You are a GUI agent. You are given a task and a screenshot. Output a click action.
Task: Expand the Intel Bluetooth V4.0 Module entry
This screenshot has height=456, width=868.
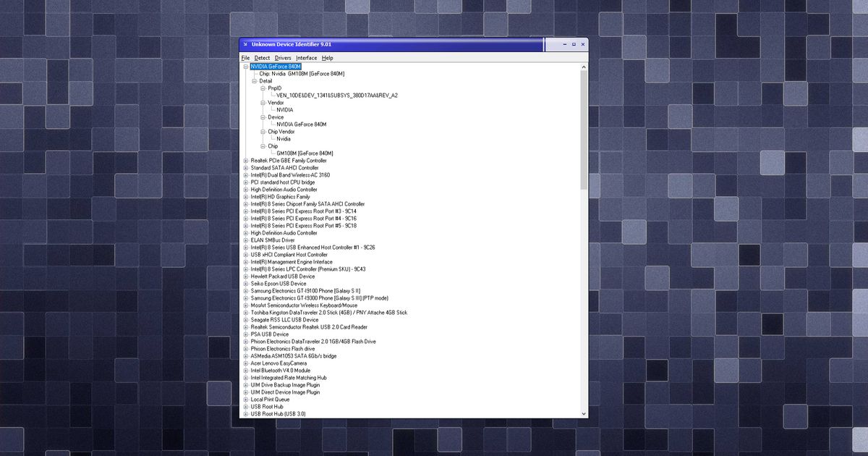pyautogui.click(x=247, y=370)
